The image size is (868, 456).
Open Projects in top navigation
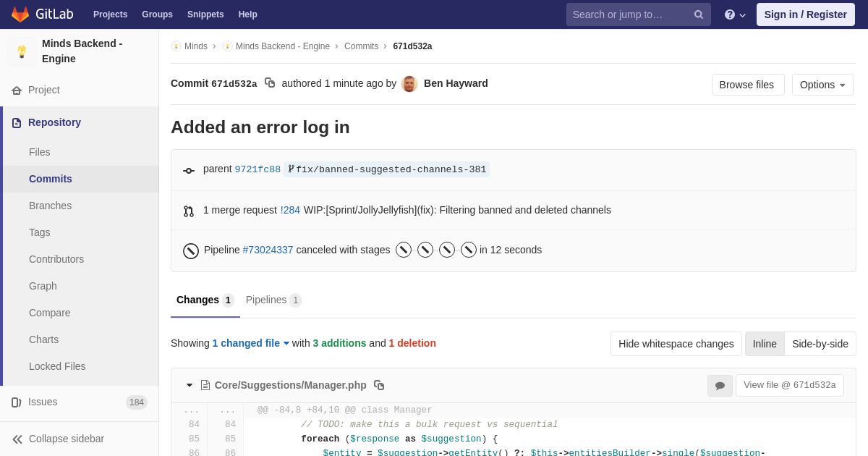(x=110, y=14)
